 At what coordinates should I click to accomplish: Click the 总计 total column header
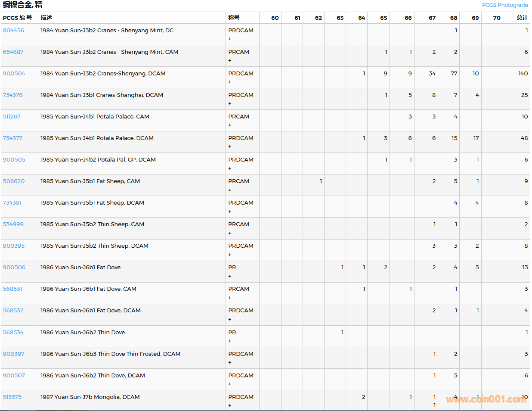point(522,18)
